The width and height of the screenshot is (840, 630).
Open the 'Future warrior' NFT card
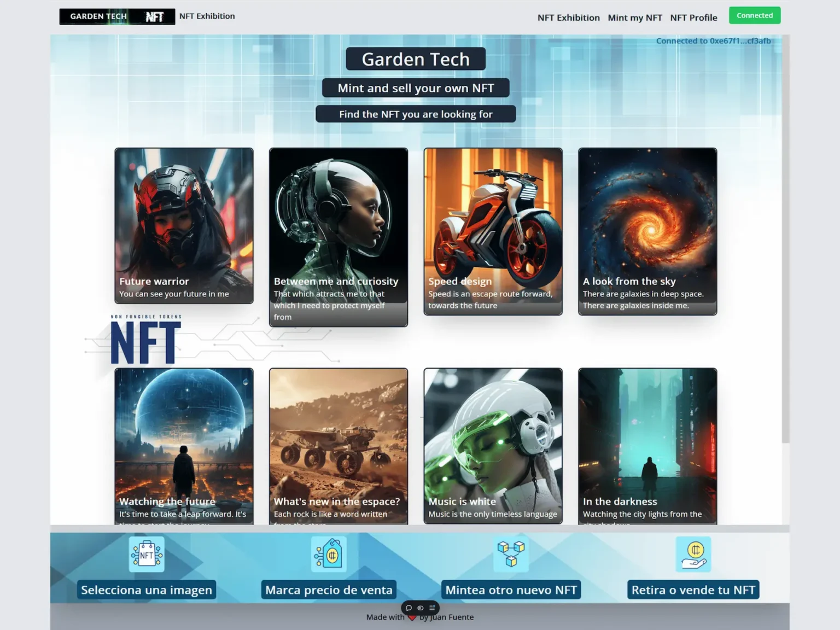point(184,225)
